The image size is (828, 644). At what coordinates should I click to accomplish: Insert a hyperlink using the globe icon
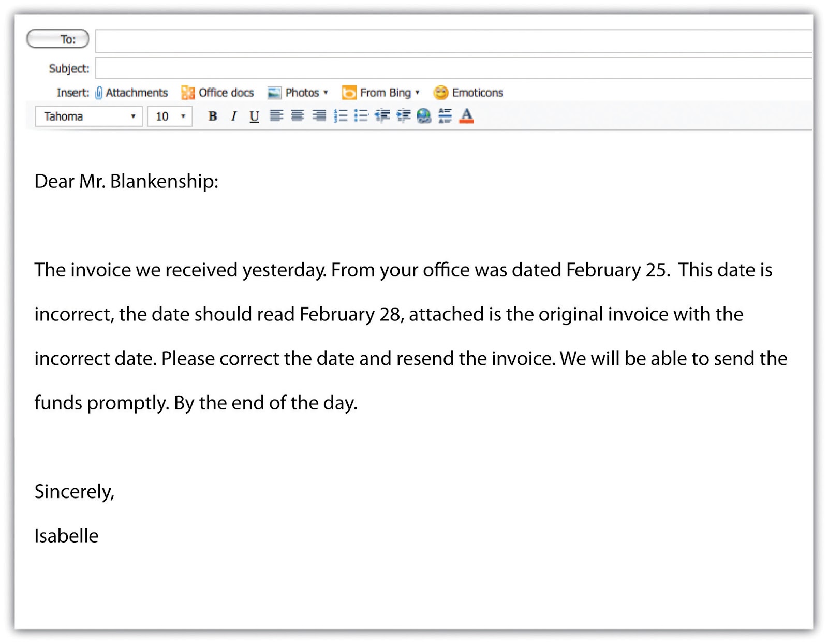(424, 116)
